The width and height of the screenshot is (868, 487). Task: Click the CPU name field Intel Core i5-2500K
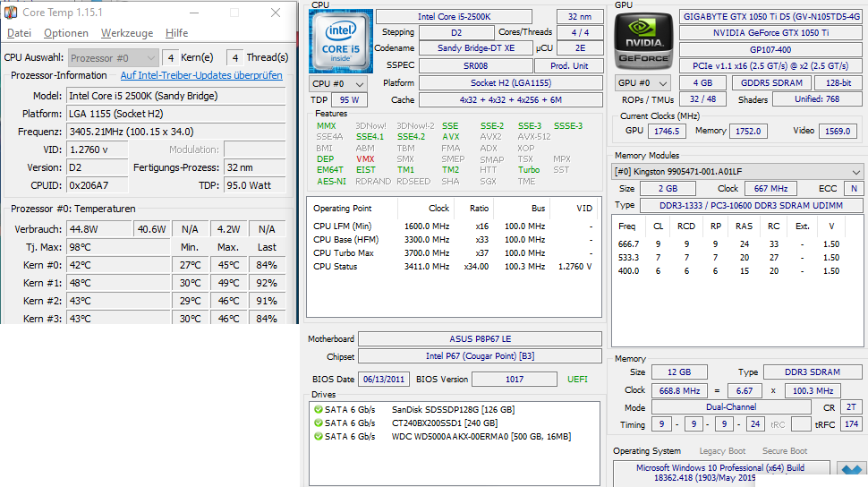click(x=454, y=17)
